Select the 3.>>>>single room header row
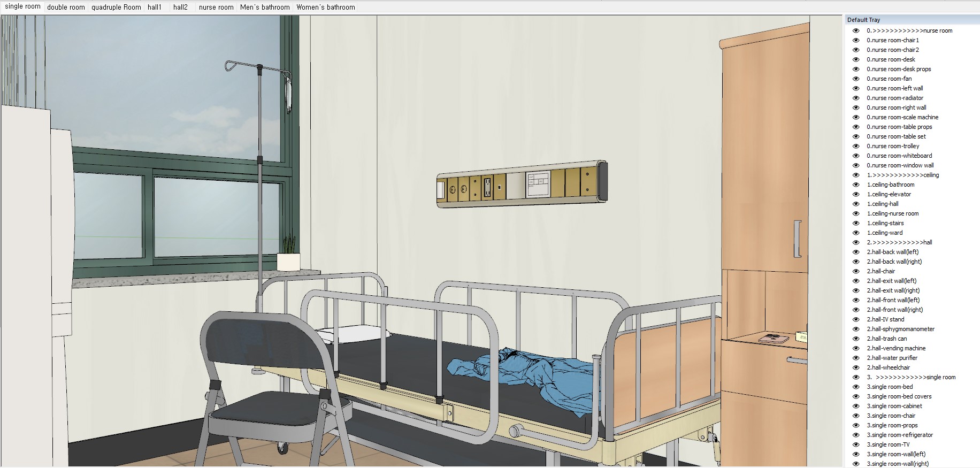This screenshot has height=468, width=980. [911, 377]
